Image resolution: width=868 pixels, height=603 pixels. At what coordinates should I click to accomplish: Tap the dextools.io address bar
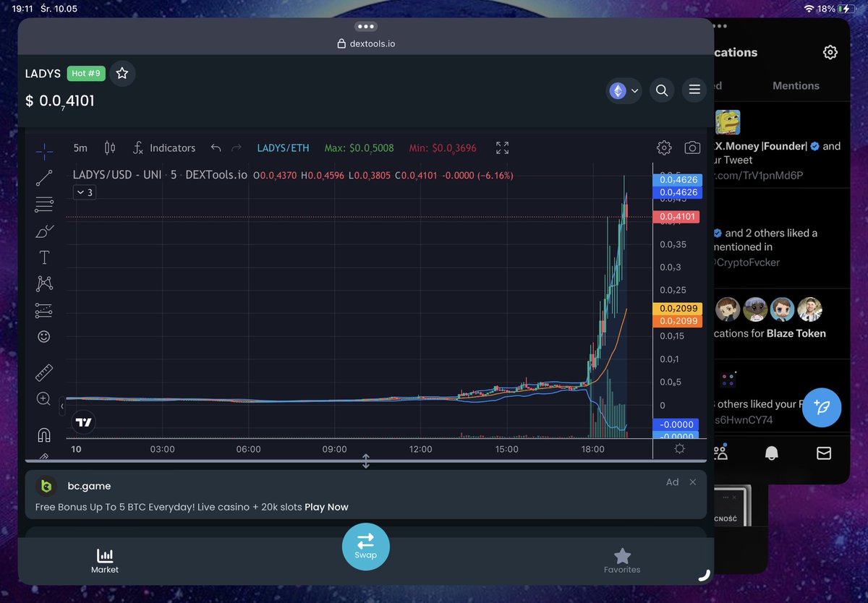tap(366, 43)
